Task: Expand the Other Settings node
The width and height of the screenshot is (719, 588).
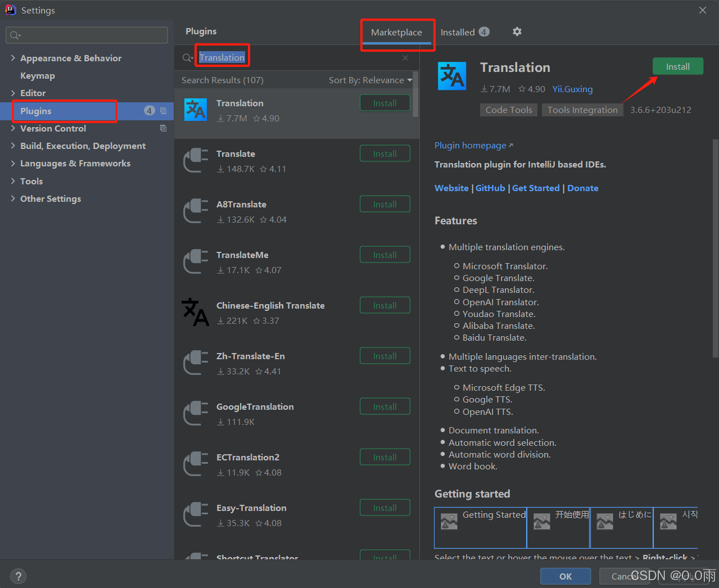Action: pyautogui.click(x=13, y=198)
